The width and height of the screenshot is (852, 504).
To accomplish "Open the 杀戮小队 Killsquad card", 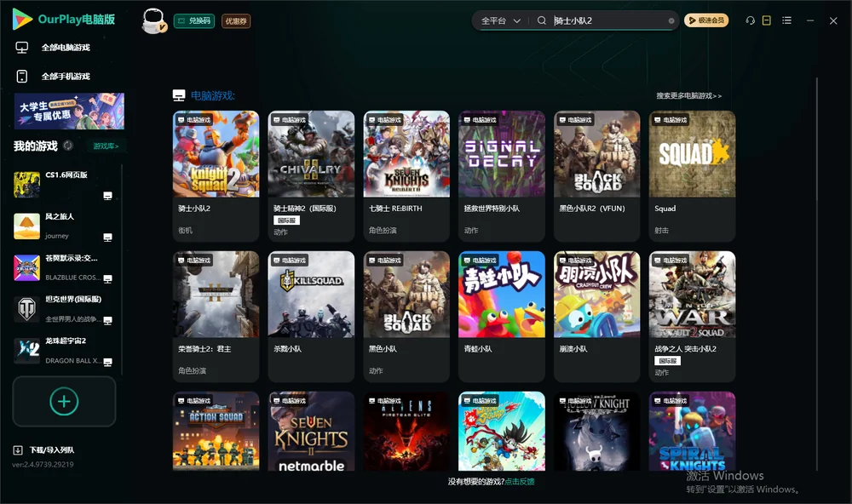I will click(311, 317).
